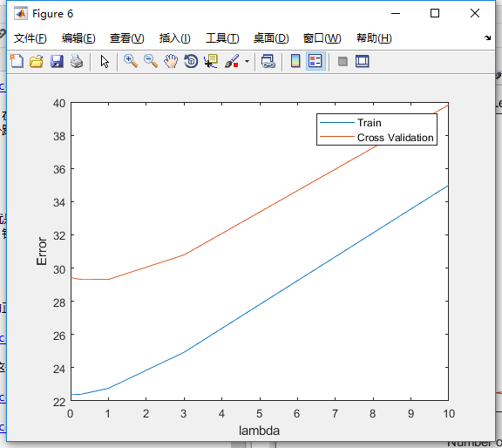The image size is (502, 448).
Task: Click the Hide Plot Tools icon
Action: (343, 61)
